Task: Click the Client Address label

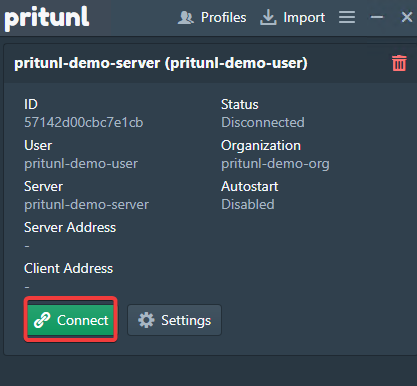Action: [x=68, y=268]
